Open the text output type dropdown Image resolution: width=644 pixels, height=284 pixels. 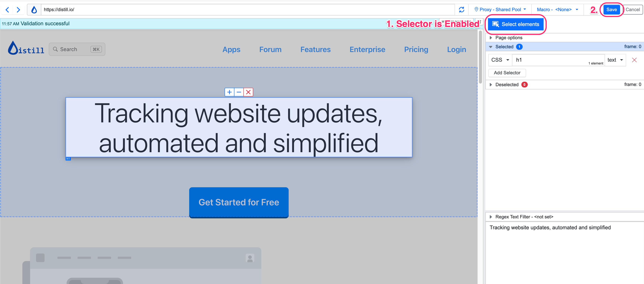[x=615, y=60]
